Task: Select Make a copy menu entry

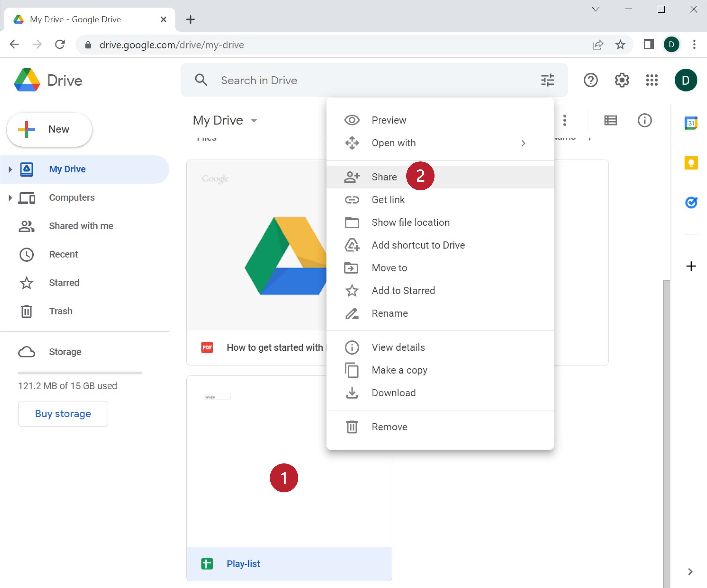Action: pos(399,370)
